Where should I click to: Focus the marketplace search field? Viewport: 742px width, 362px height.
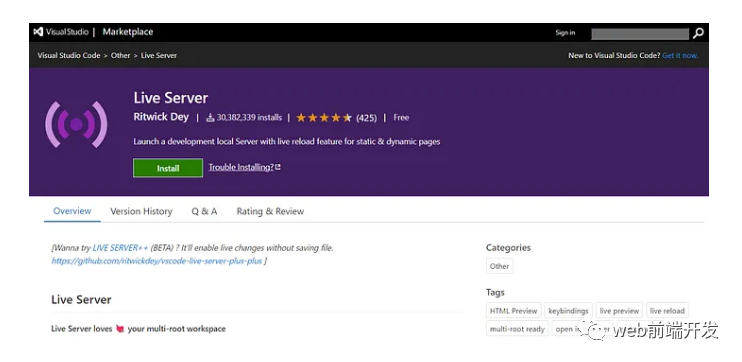click(640, 34)
